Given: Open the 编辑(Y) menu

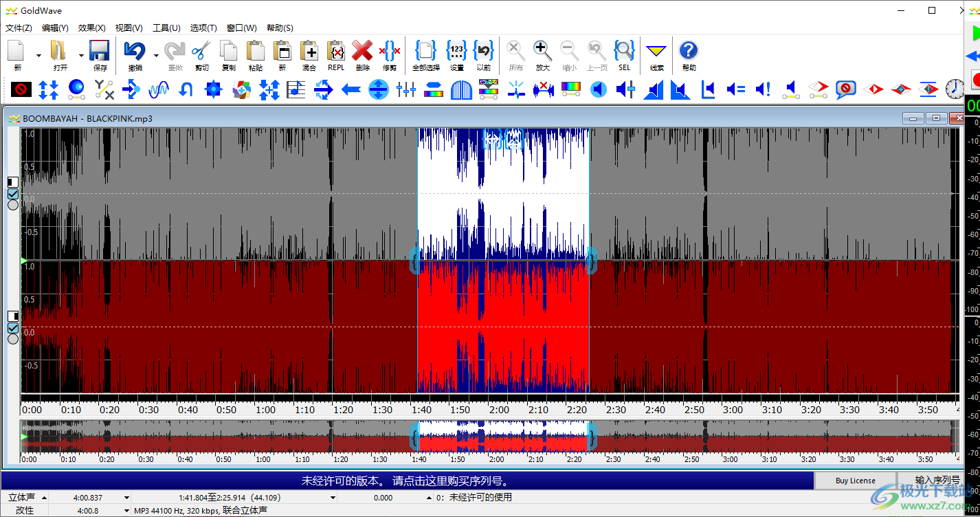Looking at the screenshot, I should point(55,28).
